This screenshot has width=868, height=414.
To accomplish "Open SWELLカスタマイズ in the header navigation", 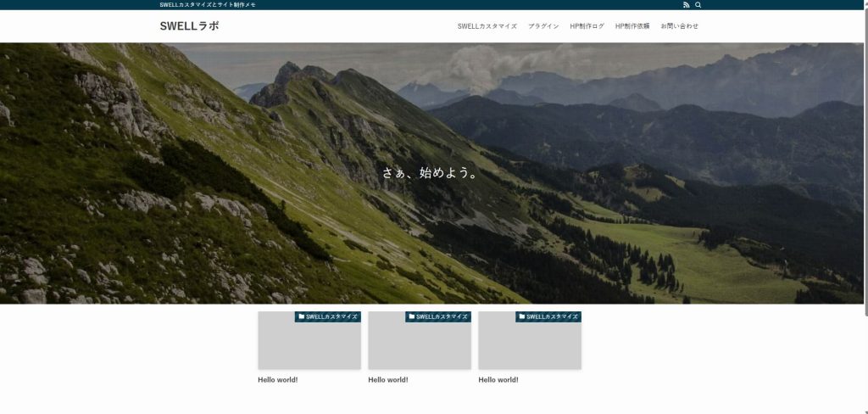I will (x=487, y=26).
